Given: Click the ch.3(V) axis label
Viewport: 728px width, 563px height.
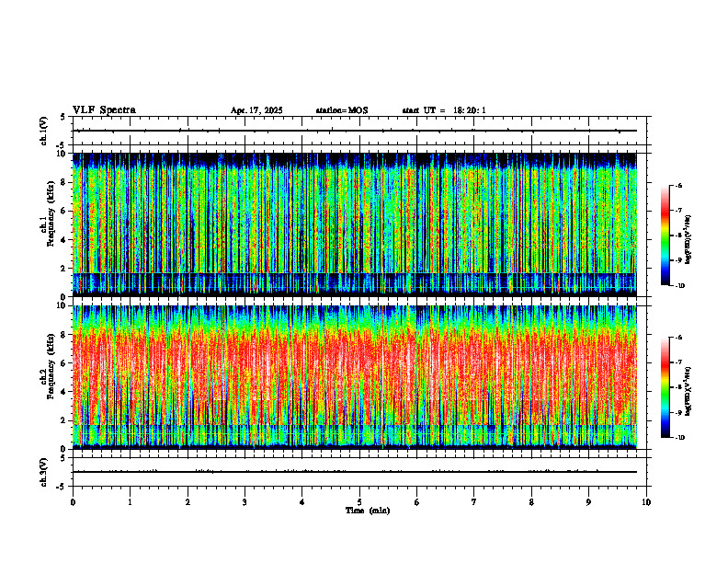Looking at the screenshot, I should (44, 472).
